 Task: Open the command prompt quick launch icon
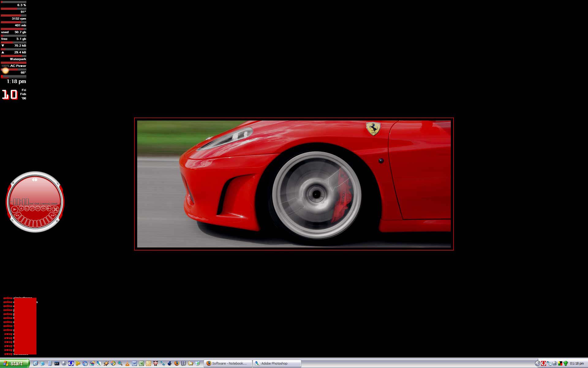coord(57,363)
